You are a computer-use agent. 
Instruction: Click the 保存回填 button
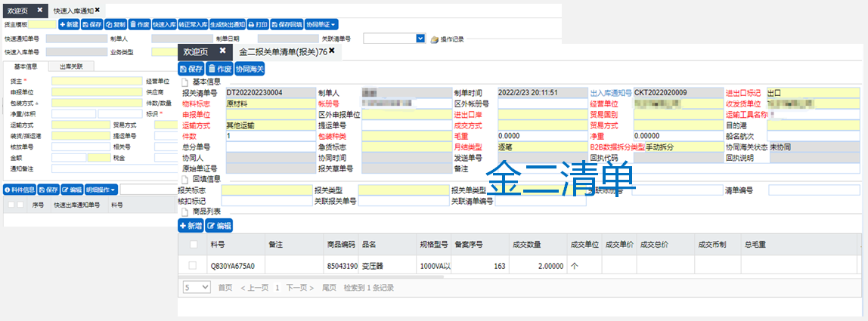point(287,24)
